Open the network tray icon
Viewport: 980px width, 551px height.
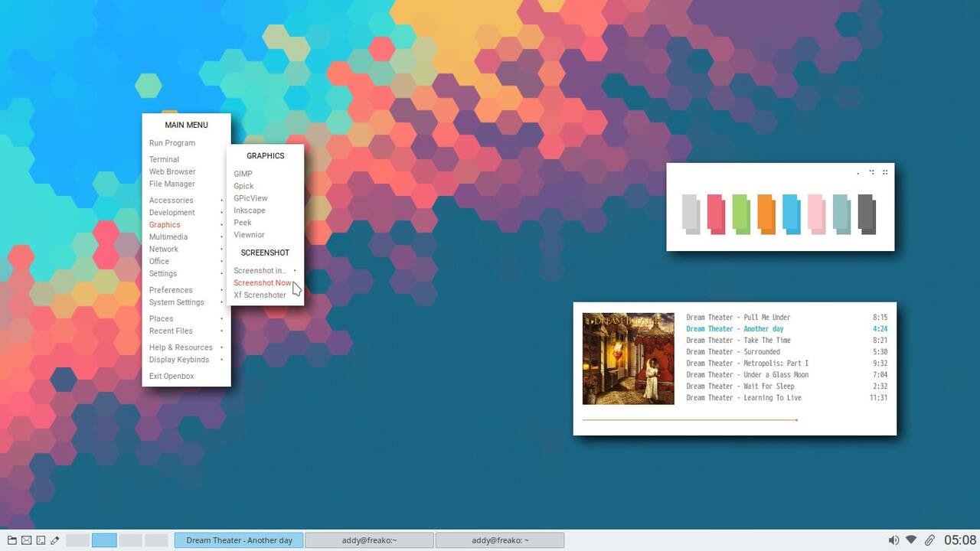(x=911, y=540)
